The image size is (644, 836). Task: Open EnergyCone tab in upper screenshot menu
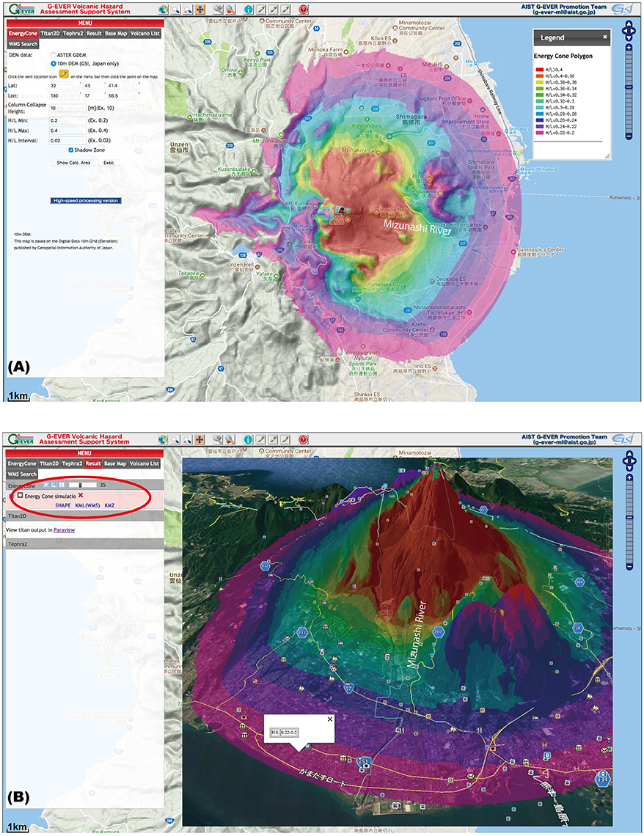[x=23, y=33]
